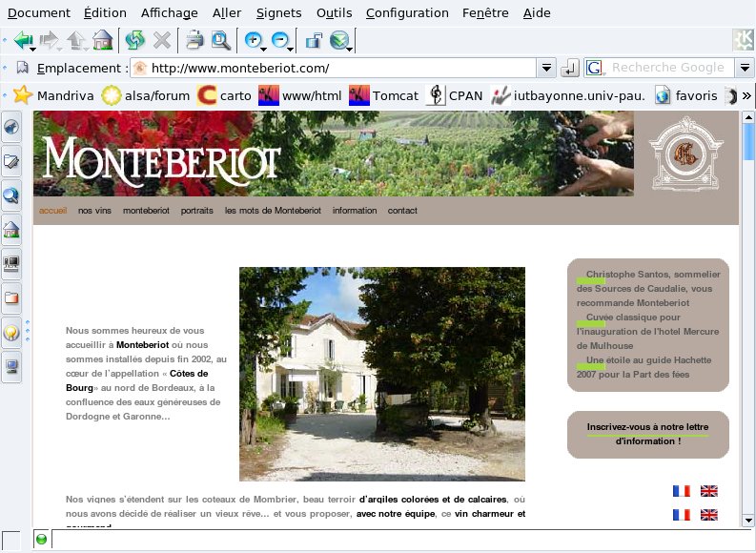Click the Recherche Google search field
This screenshot has width=756, height=553.
click(x=670, y=68)
